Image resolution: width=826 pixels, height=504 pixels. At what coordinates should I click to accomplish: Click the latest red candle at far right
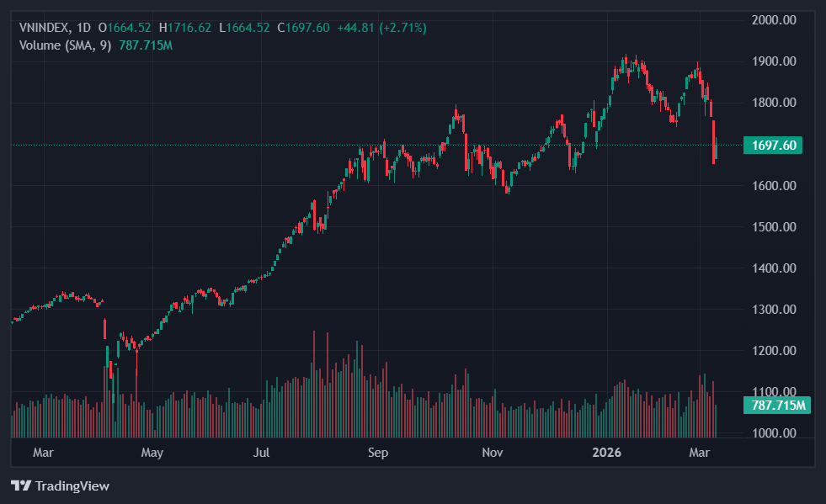[x=714, y=143]
